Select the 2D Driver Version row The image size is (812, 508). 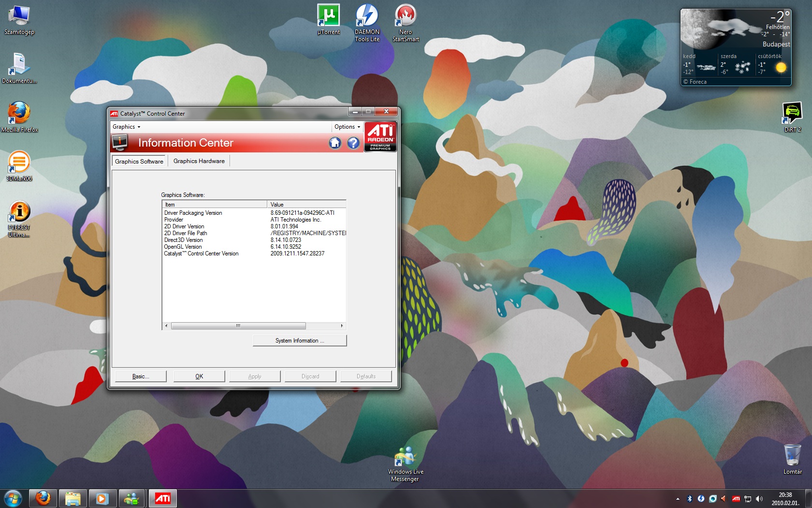point(254,226)
